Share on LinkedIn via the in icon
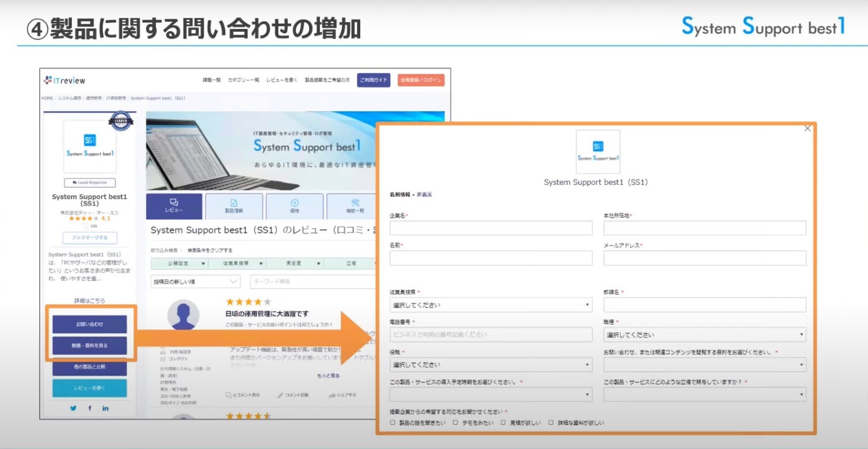 [106, 408]
